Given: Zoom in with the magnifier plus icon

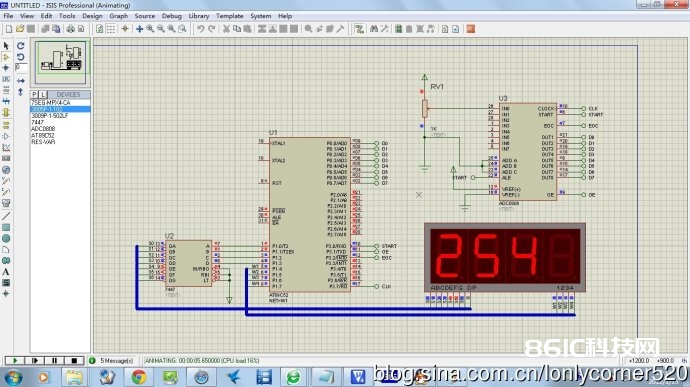Looking at the screenshot, I should pyautogui.click(x=150, y=29).
